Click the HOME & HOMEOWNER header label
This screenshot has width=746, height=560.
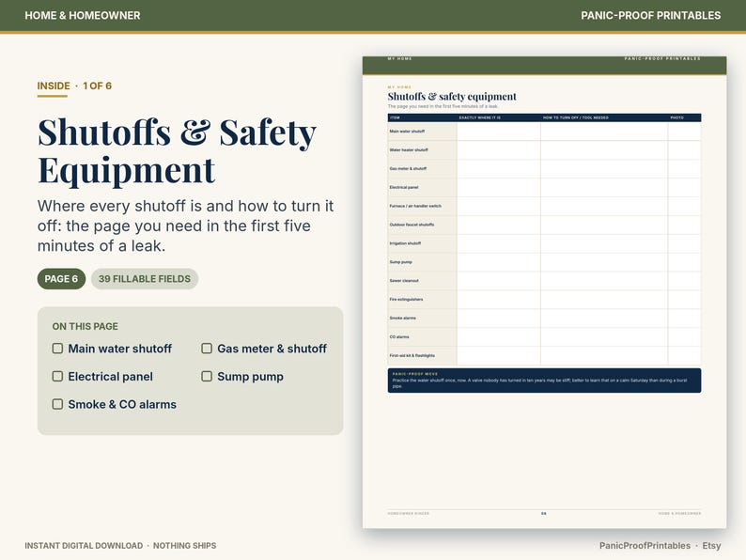[x=83, y=15]
